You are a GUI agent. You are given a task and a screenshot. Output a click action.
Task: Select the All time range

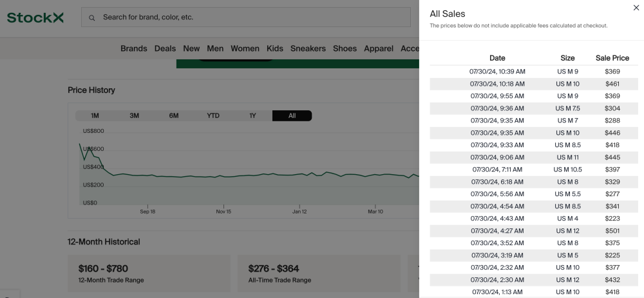(292, 115)
